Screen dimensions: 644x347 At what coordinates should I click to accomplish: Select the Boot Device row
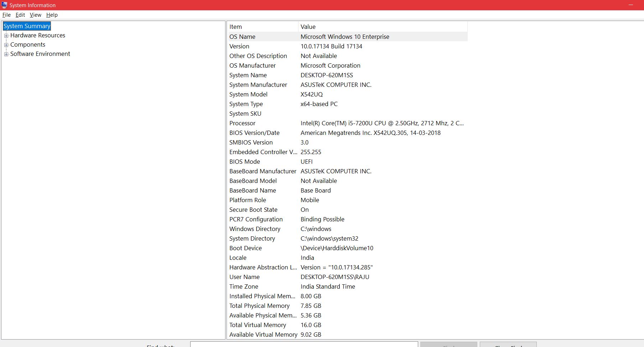pyautogui.click(x=348, y=248)
